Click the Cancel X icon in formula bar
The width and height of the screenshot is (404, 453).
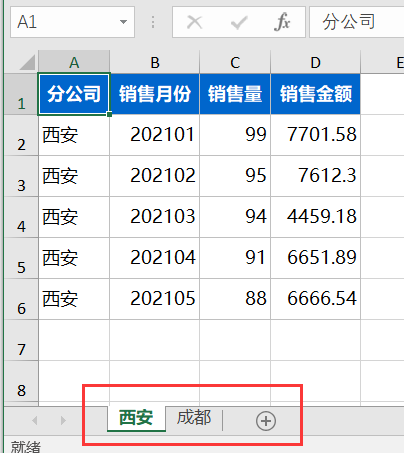[194, 22]
